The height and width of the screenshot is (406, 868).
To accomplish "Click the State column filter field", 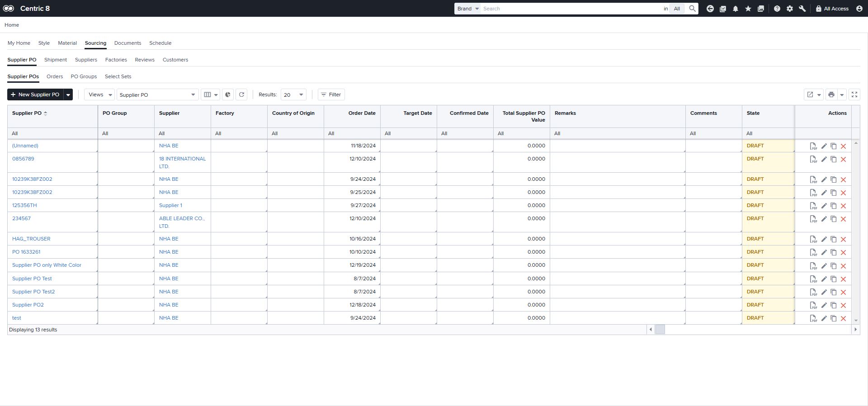I will [768, 133].
